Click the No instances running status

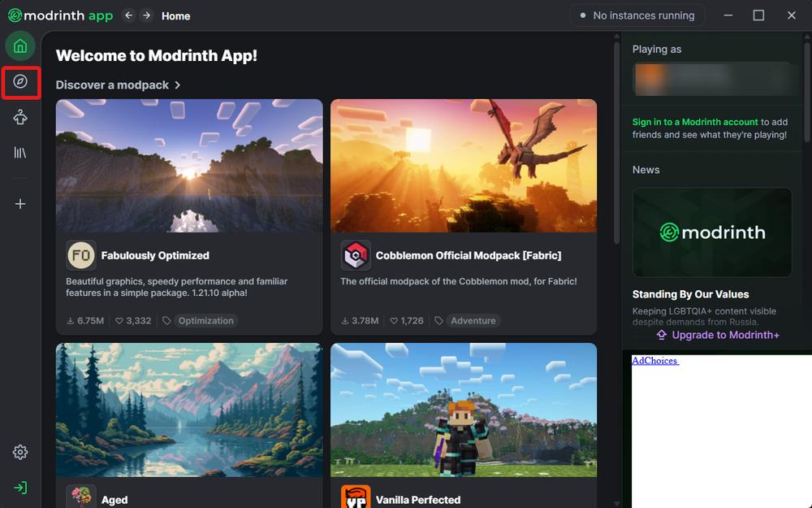click(x=637, y=15)
